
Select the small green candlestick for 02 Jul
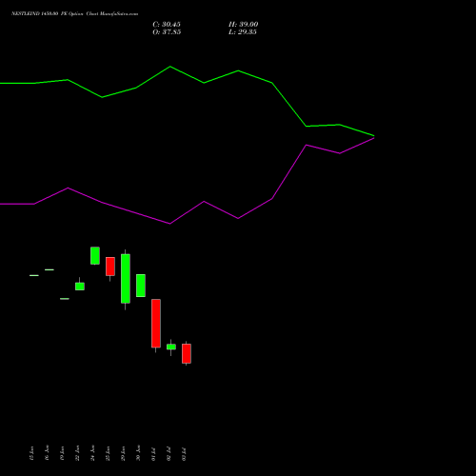click(171, 347)
